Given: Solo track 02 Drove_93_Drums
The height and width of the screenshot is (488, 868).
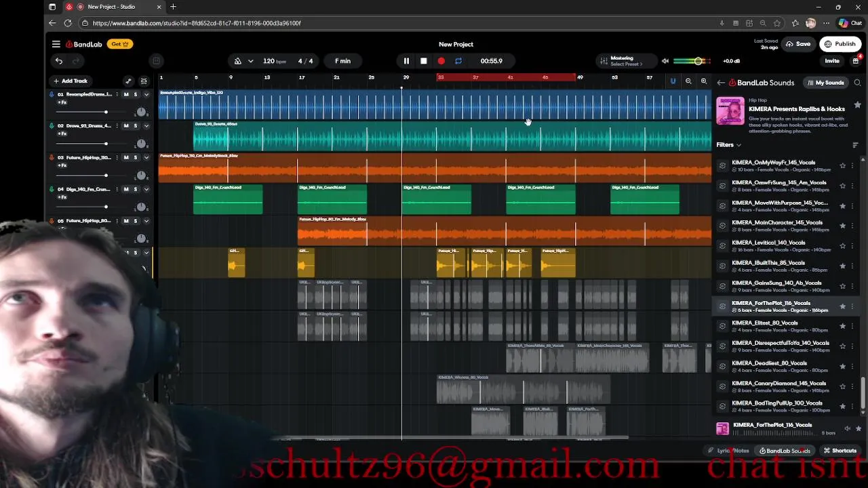Looking at the screenshot, I should [135, 126].
